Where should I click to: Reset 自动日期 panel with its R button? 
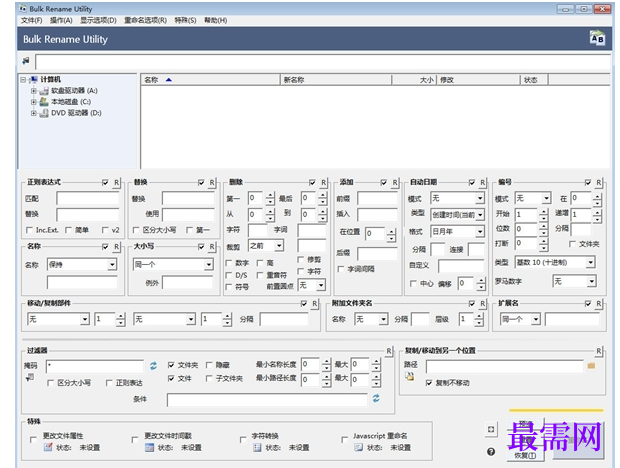point(482,182)
